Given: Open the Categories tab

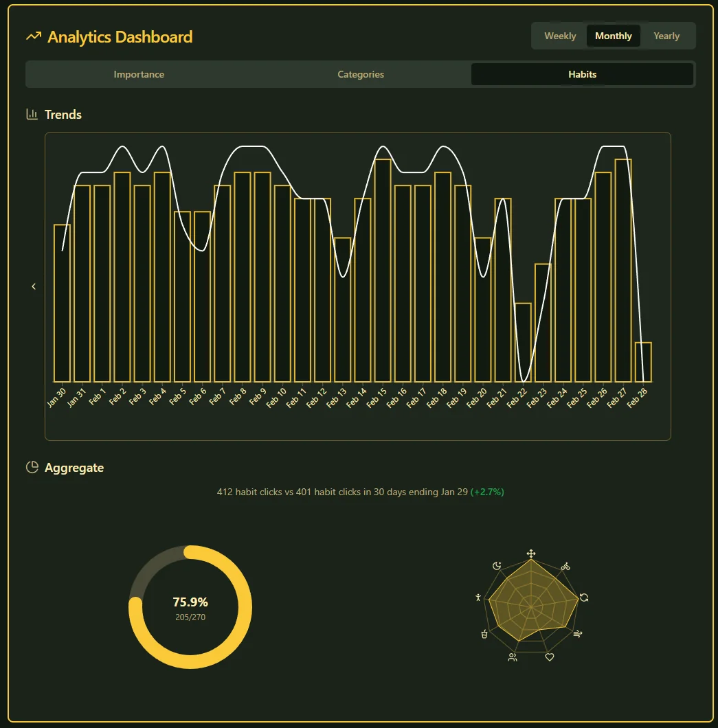Looking at the screenshot, I should point(361,74).
